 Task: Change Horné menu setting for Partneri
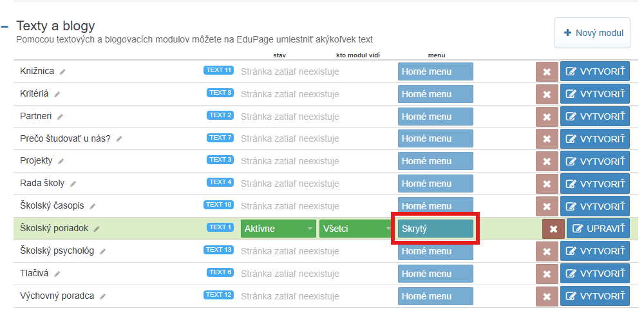(435, 117)
